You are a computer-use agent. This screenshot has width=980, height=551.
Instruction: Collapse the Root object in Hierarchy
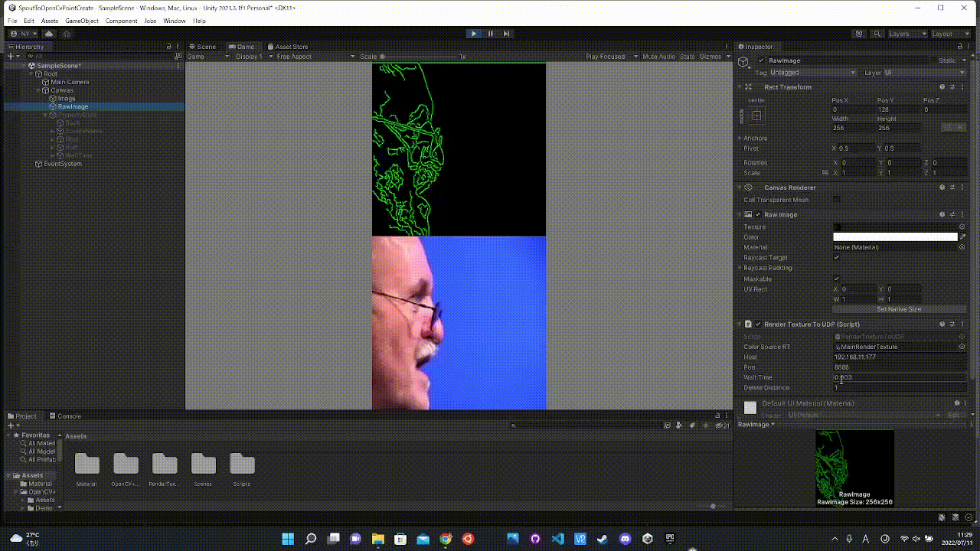click(x=31, y=74)
